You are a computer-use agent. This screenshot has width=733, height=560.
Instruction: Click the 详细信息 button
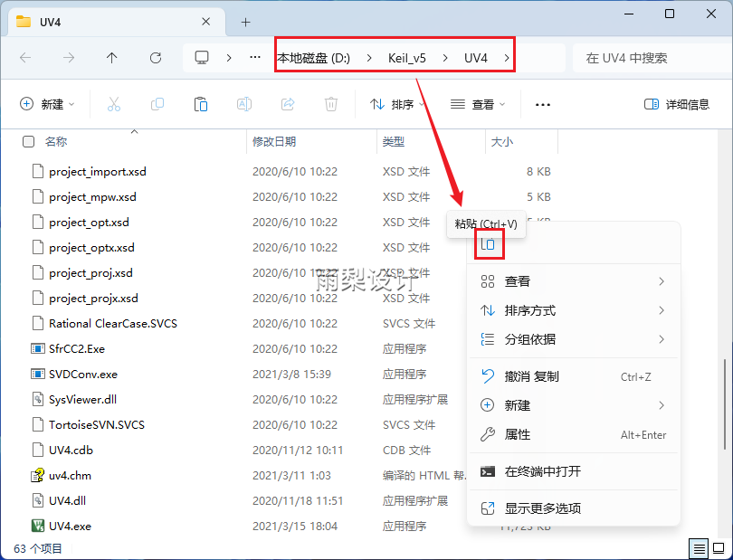674,104
